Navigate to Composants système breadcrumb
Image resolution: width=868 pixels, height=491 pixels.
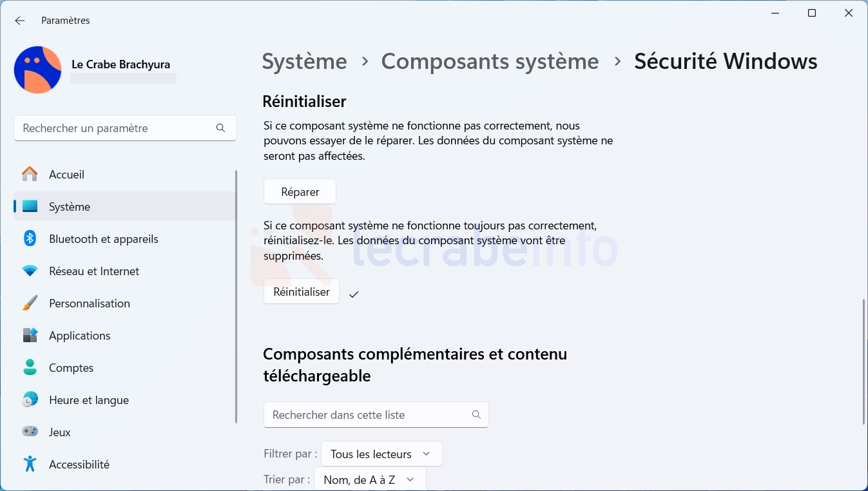(x=490, y=61)
